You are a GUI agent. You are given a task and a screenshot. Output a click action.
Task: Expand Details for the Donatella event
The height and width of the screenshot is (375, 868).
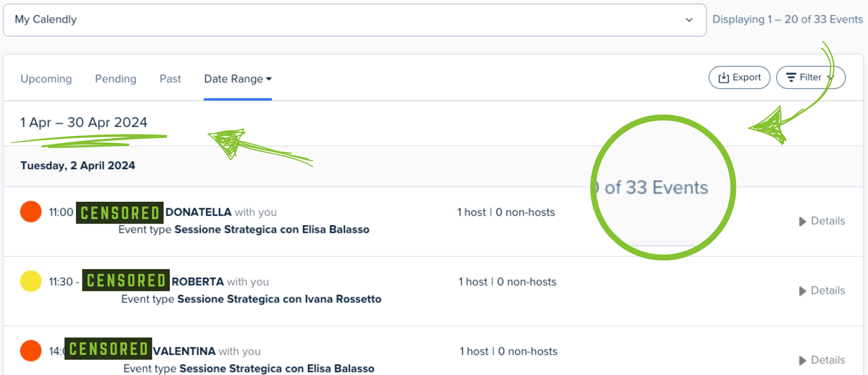822,221
